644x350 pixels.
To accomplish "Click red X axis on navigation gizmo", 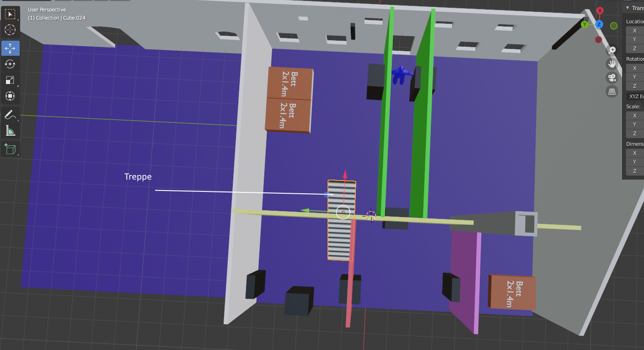I will click(x=600, y=11).
